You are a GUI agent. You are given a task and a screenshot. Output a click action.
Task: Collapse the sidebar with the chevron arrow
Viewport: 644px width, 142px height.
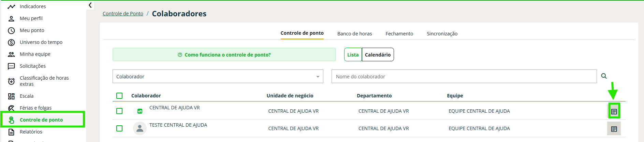tap(90, 5)
